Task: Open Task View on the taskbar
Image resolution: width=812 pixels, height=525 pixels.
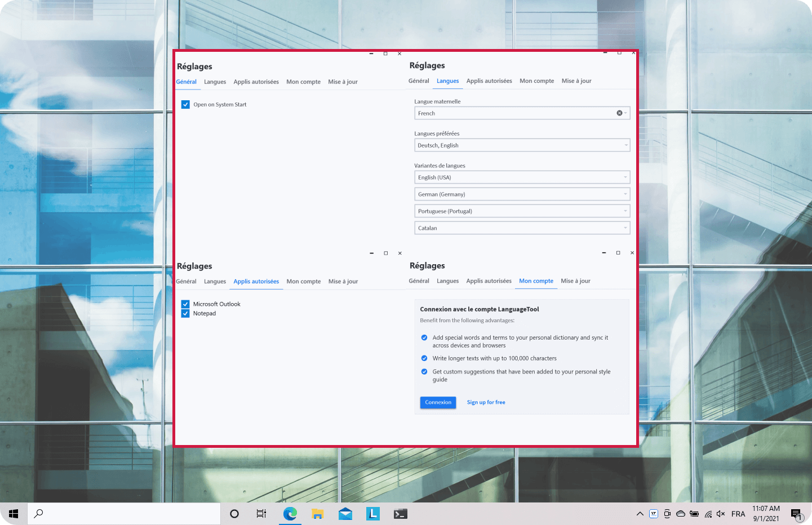Action: 261,514
